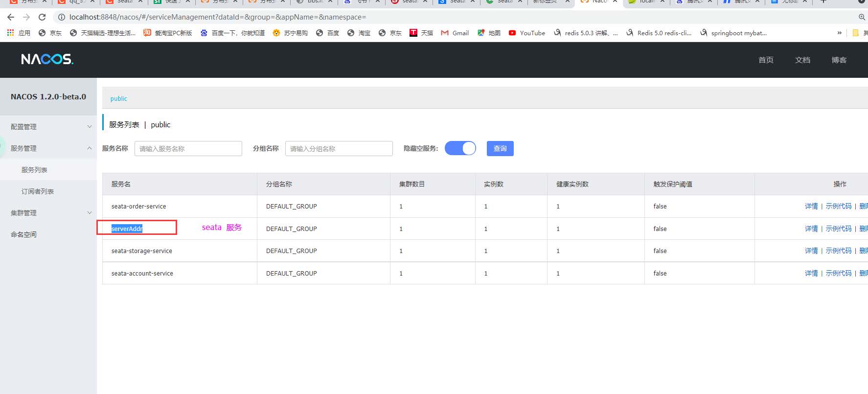This screenshot has width=868, height=394.
Task: Open 首页 in the top navigation
Action: 766,60
